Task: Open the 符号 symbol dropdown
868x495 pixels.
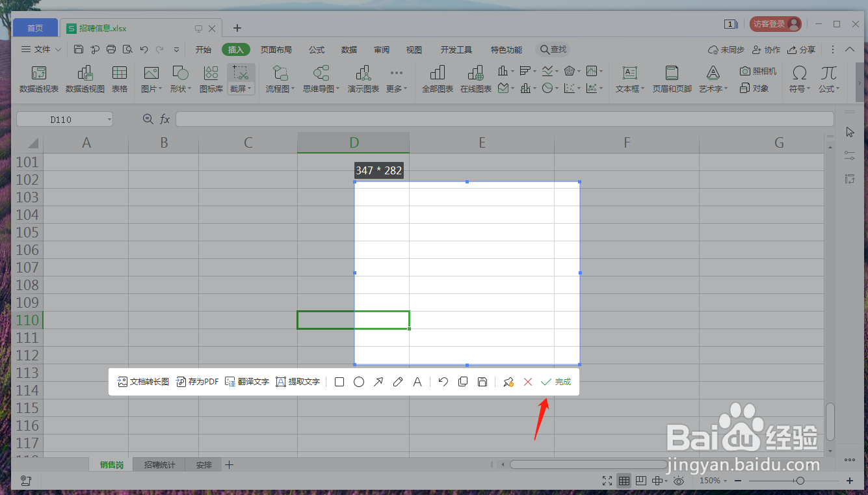Action: 800,88
